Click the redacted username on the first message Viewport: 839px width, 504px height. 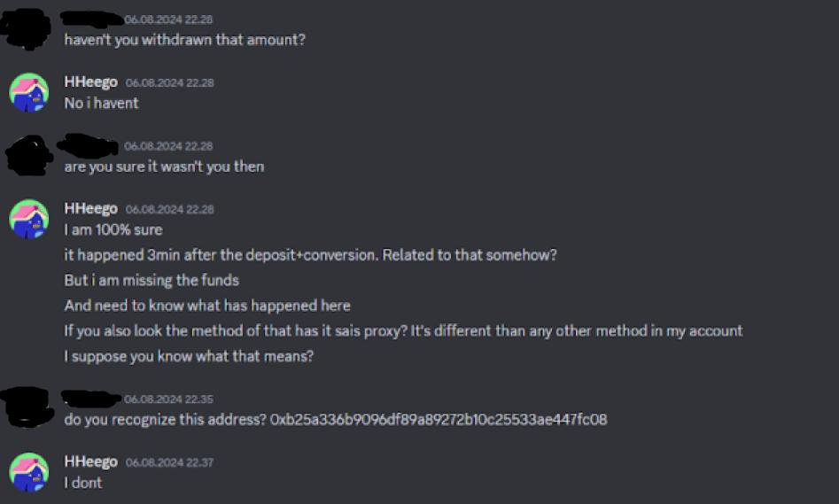click(x=92, y=19)
